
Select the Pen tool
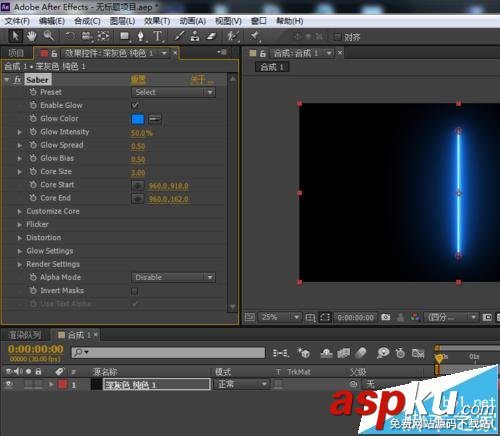click(x=141, y=36)
